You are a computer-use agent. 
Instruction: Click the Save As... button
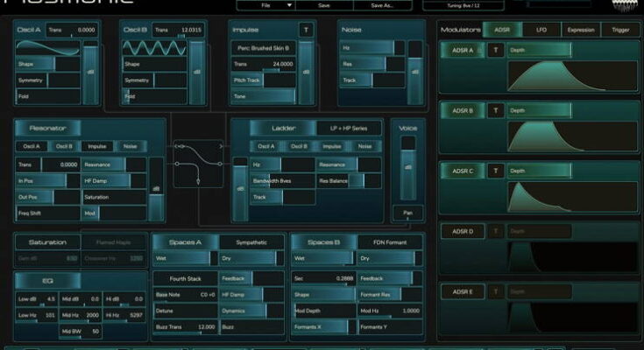[383, 5]
